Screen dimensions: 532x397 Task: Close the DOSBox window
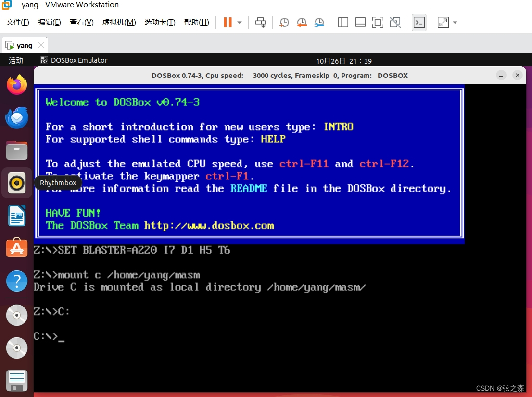click(518, 75)
